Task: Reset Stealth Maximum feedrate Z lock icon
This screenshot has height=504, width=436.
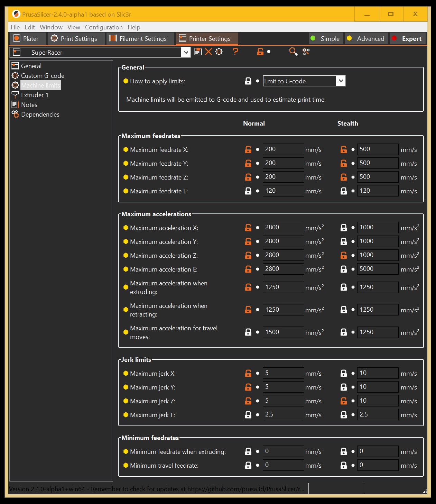Action: tap(344, 177)
